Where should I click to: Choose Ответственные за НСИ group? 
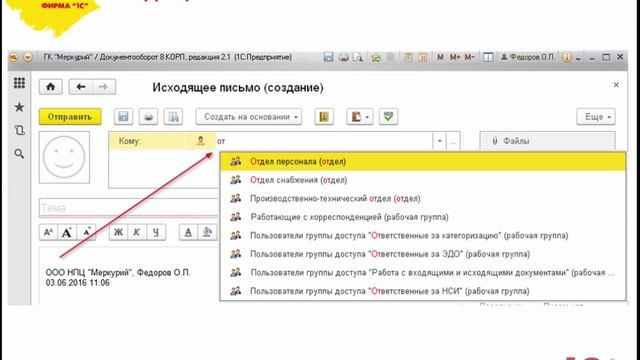click(422, 291)
